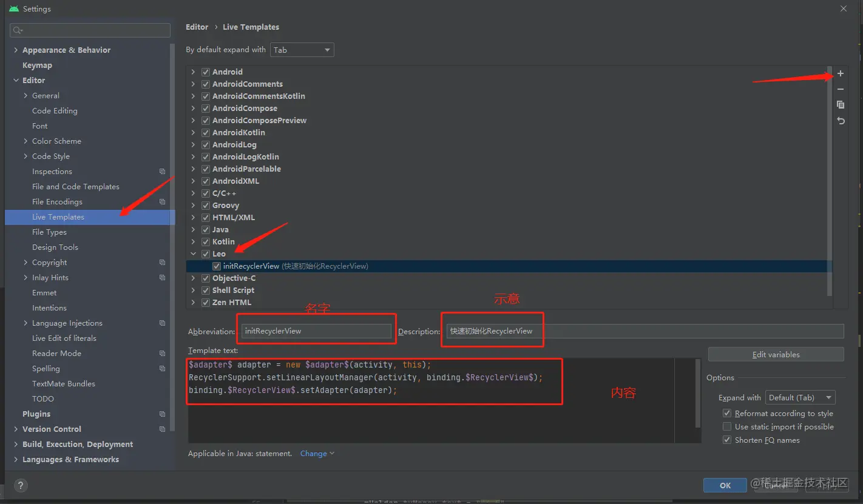Screen dimensions: 863x504
Task: Click the Editor breadcrumb link
Action: pyautogui.click(x=197, y=27)
